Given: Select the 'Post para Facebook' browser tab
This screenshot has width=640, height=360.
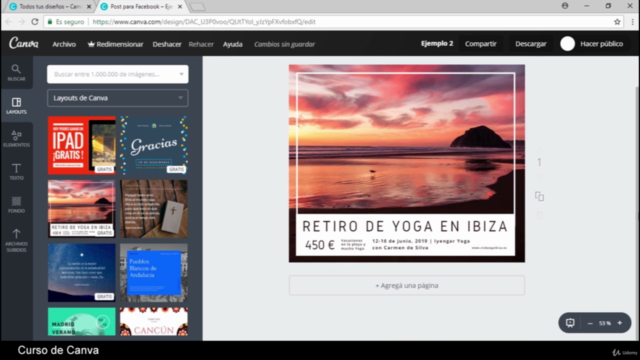Looking at the screenshot, I should click(141, 7).
